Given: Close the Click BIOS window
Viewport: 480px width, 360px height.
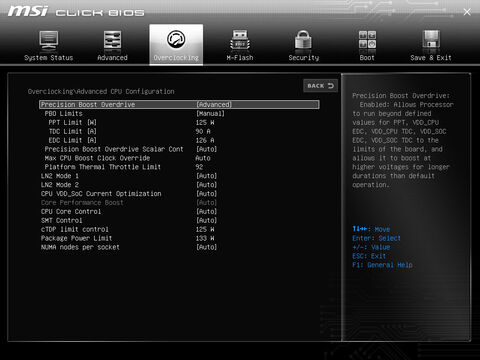Looking at the screenshot, I should [467, 12].
